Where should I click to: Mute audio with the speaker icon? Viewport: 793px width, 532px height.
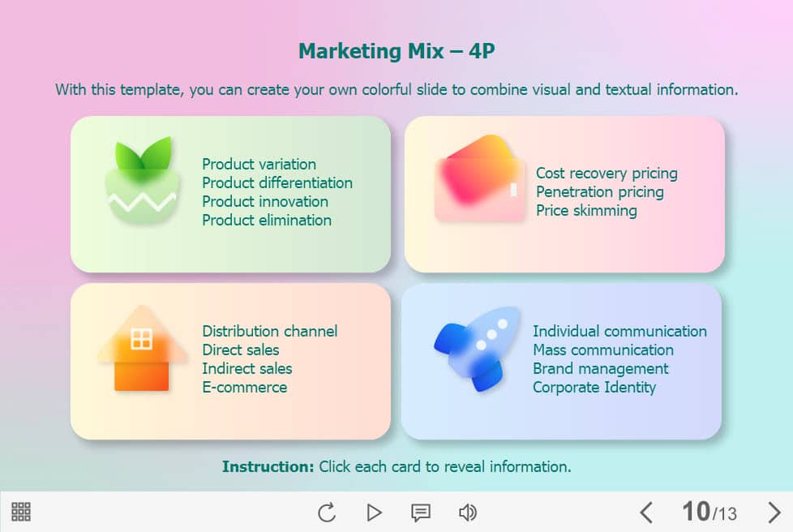tap(467, 512)
